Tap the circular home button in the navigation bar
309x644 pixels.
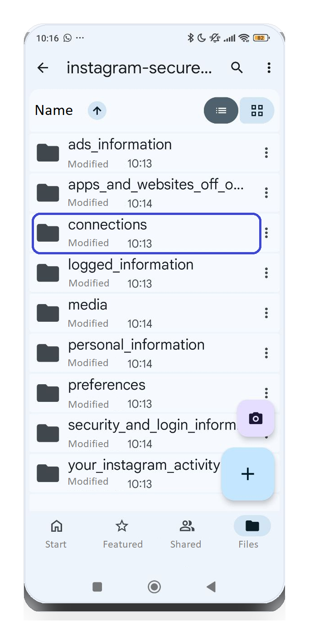[154, 587]
